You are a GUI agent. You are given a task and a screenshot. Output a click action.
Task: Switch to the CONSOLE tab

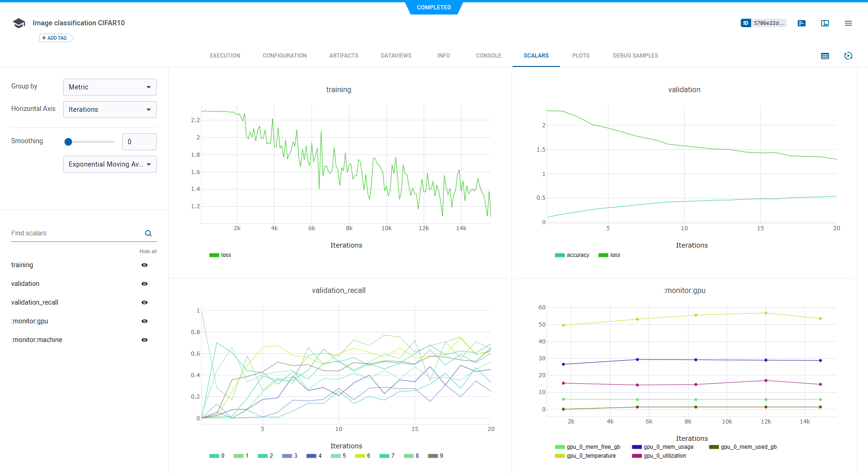[x=488, y=56]
